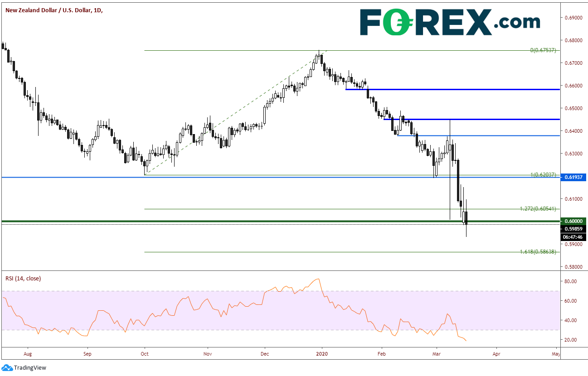Click 20.00 on the RSI scale
This screenshot has height=376, width=588.
pyautogui.click(x=571, y=340)
